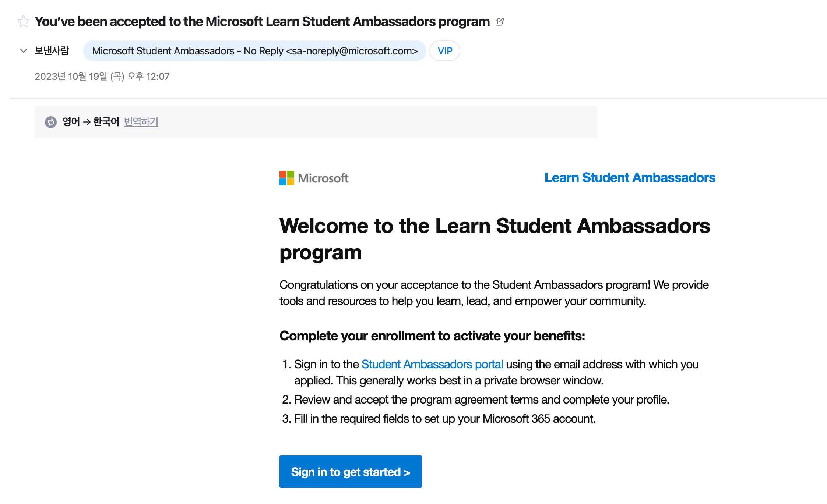Open email in new window icon
Viewport: 827px width, 504px height.
click(500, 22)
